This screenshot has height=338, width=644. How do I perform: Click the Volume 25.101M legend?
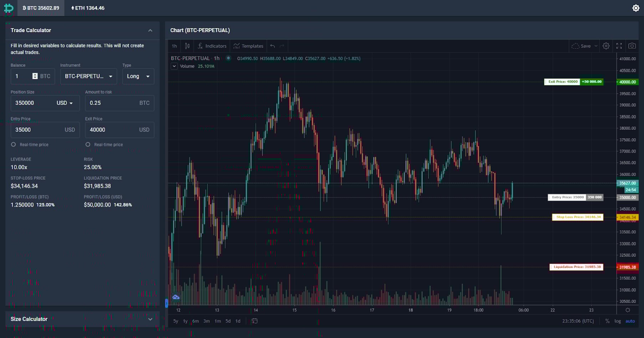pyautogui.click(x=197, y=66)
